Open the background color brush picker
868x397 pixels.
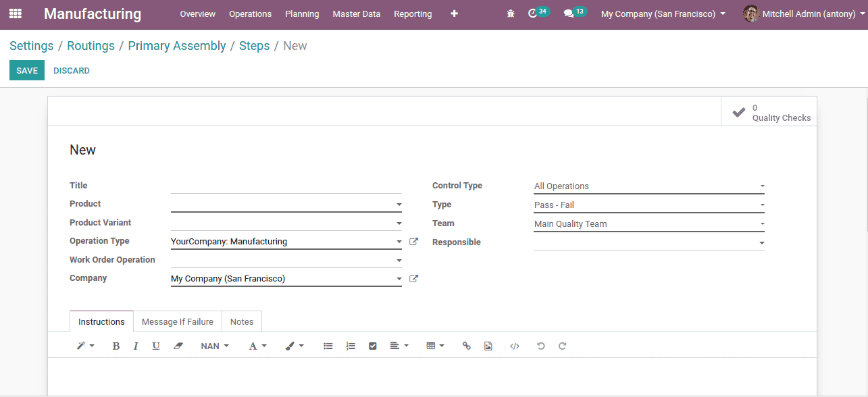coord(295,346)
